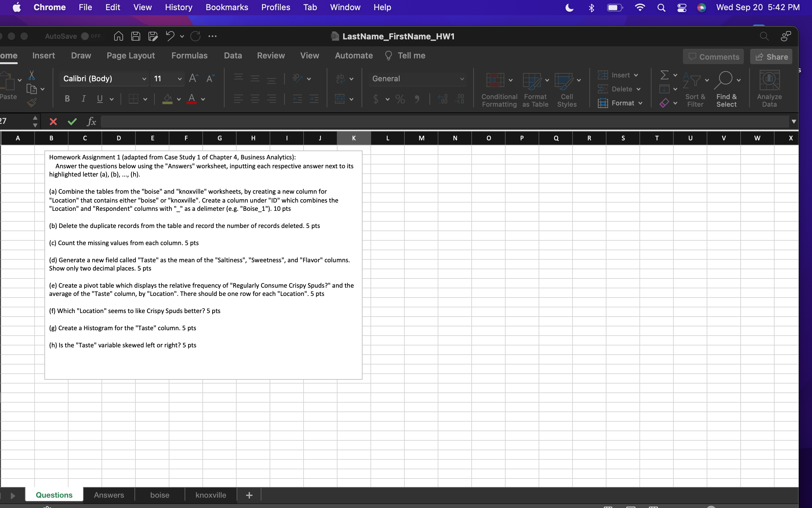This screenshot has width=812, height=508.
Task: Click the Delete cells button
Action: tap(619, 89)
